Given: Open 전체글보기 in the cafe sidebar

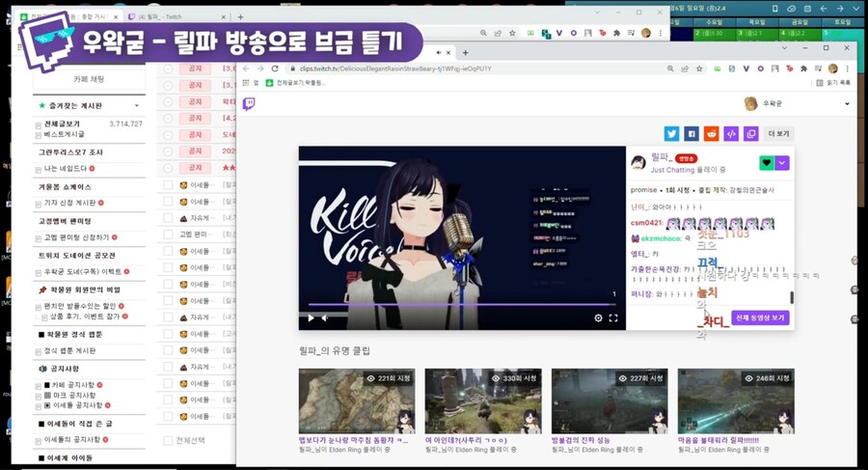Looking at the screenshot, I should [62, 124].
